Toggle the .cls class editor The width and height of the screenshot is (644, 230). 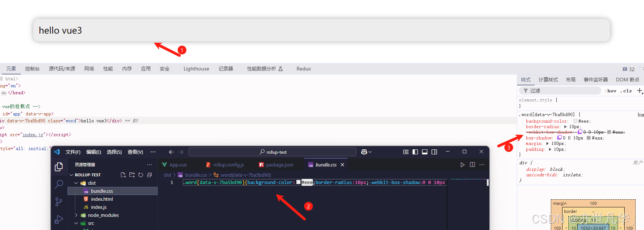(626, 91)
